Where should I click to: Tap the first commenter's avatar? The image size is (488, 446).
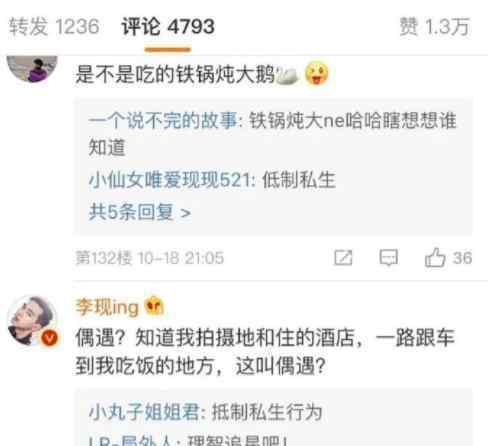coord(32,69)
